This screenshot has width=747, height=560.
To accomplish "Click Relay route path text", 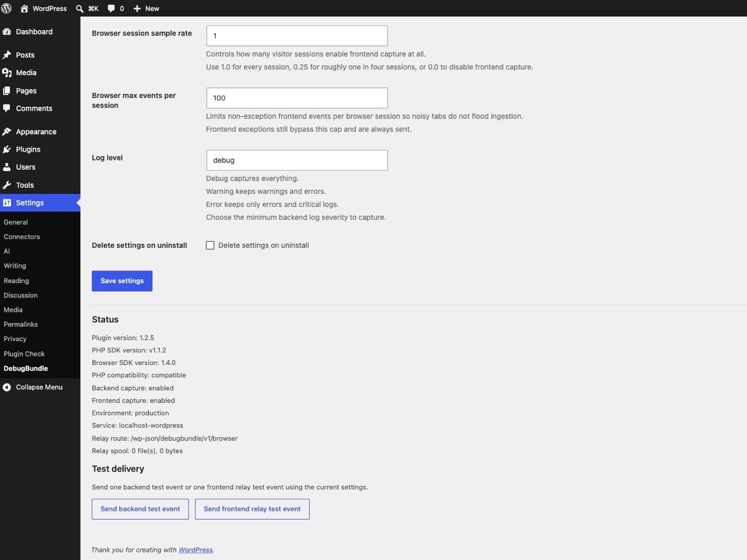I will (x=165, y=438).
